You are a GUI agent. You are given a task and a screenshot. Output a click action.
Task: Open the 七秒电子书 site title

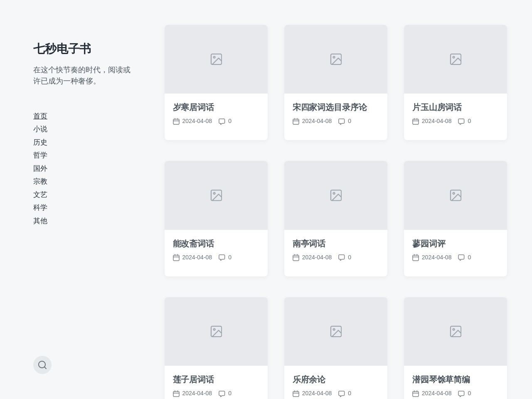62,49
